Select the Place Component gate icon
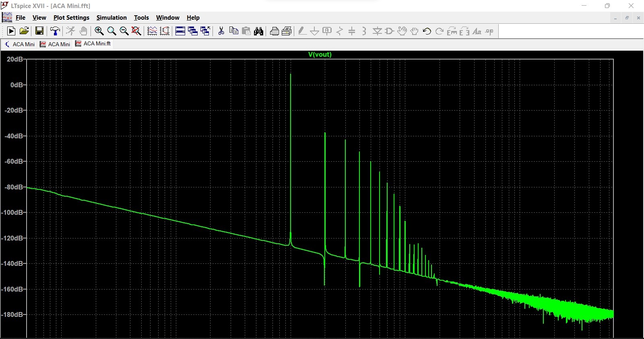Image resolution: width=644 pixels, height=339 pixels. tap(390, 31)
